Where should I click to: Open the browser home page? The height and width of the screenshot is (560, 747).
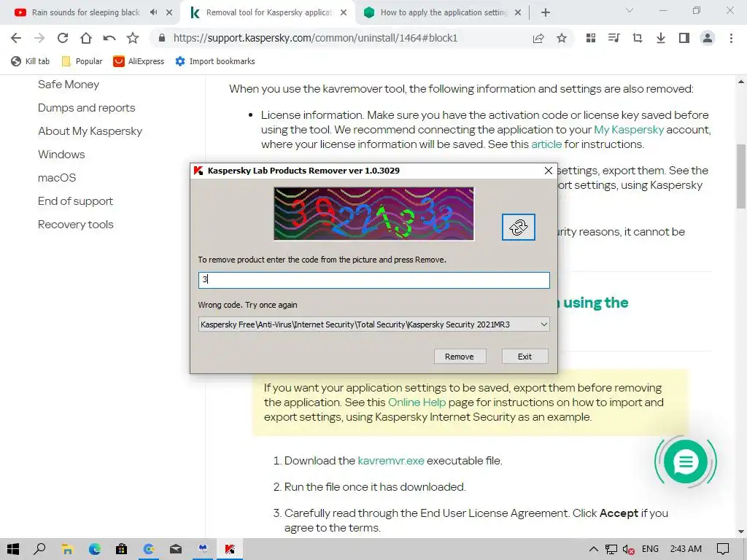tap(86, 38)
